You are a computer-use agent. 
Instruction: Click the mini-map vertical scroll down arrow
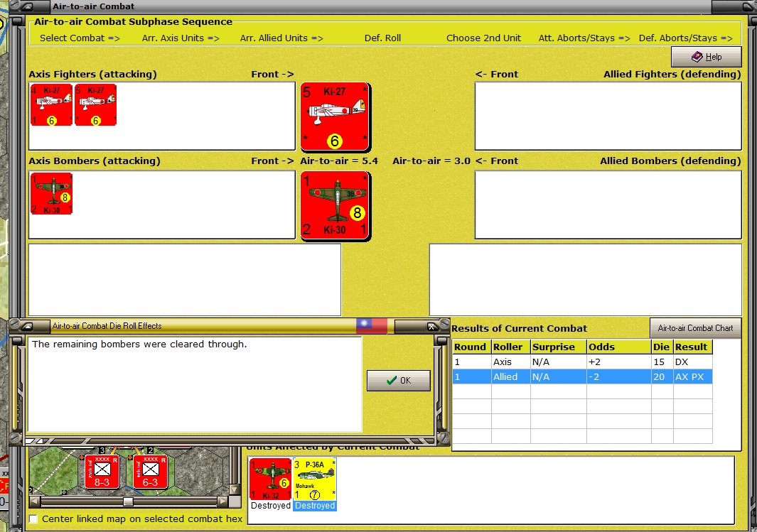click(235, 490)
